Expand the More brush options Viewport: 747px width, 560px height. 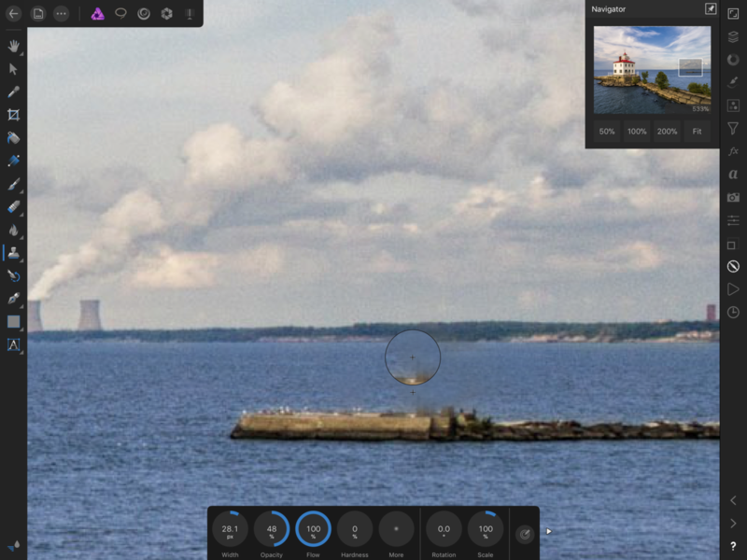coord(396,529)
